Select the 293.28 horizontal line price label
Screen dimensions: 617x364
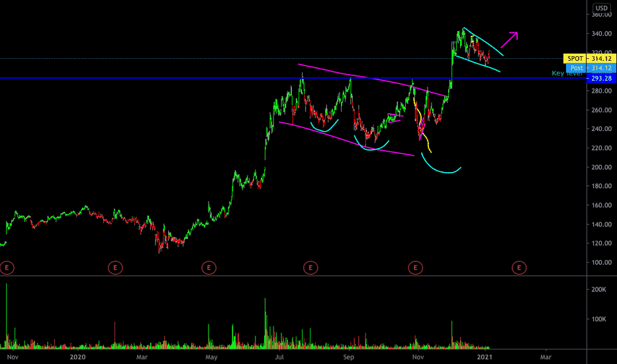coord(601,78)
